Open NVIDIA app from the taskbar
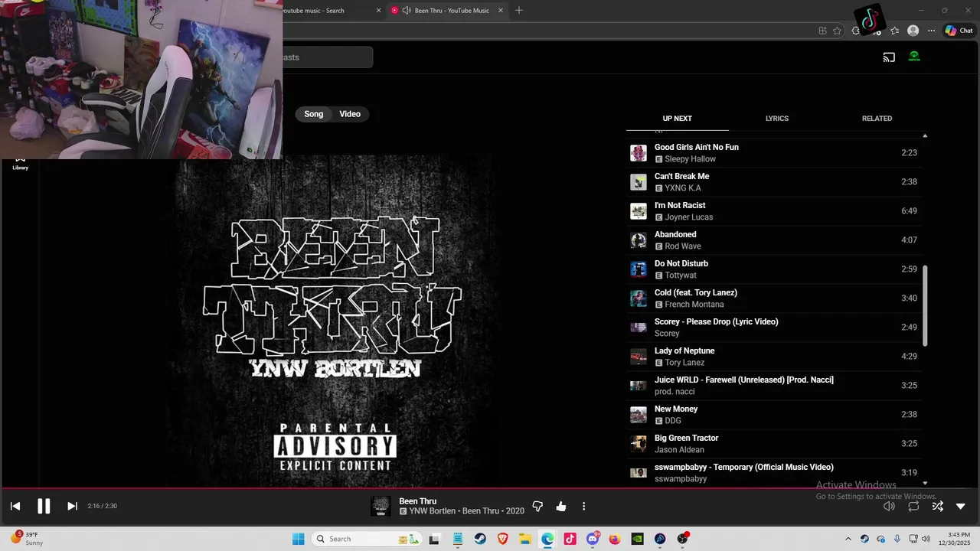Image resolution: width=980 pixels, height=551 pixels. [x=637, y=539]
